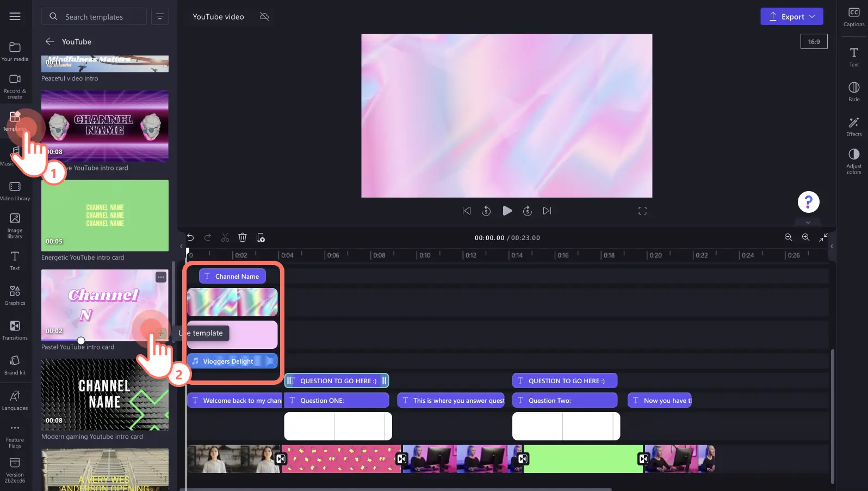Viewport: 868px width, 491px height.
Task: Forward five seconds
Action: [527, 211]
